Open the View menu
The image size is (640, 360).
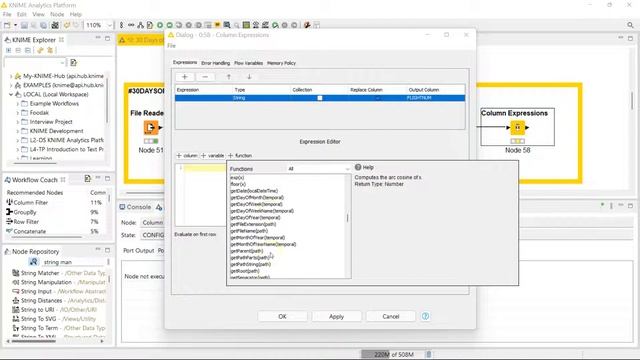(x=38, y=14)
